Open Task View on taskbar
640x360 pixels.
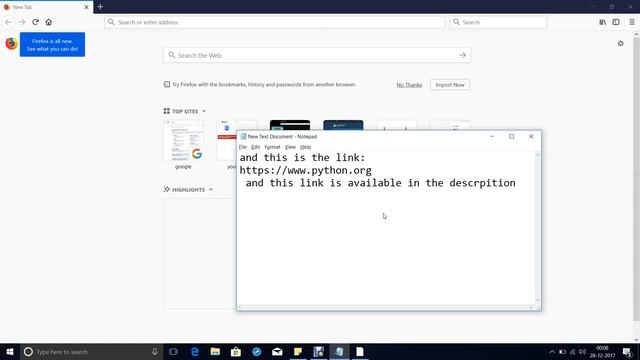[173, 351]
